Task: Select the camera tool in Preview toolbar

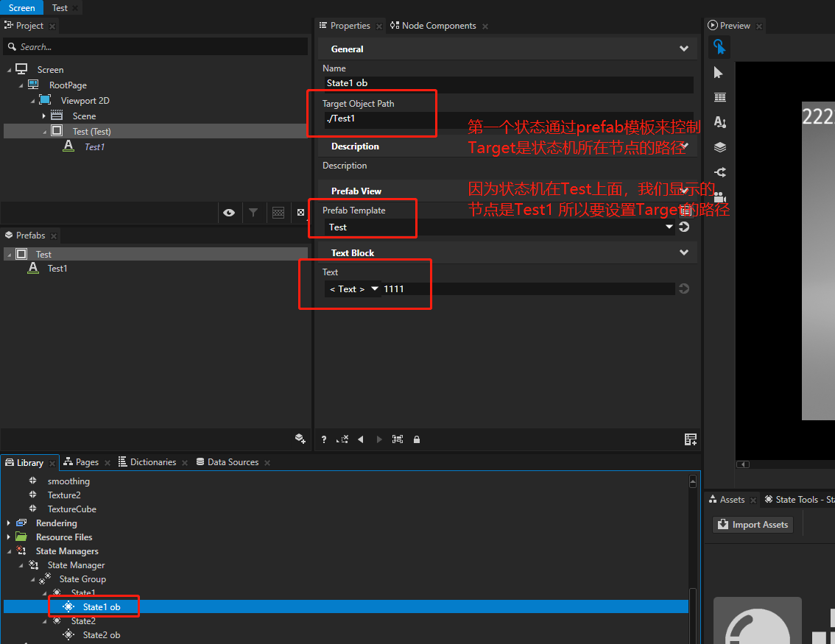Action: point(720,197)
